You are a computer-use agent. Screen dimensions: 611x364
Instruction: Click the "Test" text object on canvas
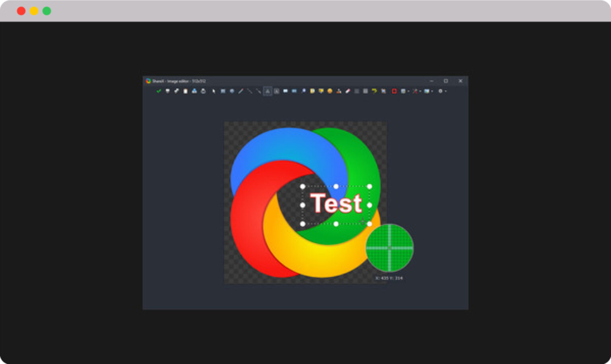[x=336, y=204]
